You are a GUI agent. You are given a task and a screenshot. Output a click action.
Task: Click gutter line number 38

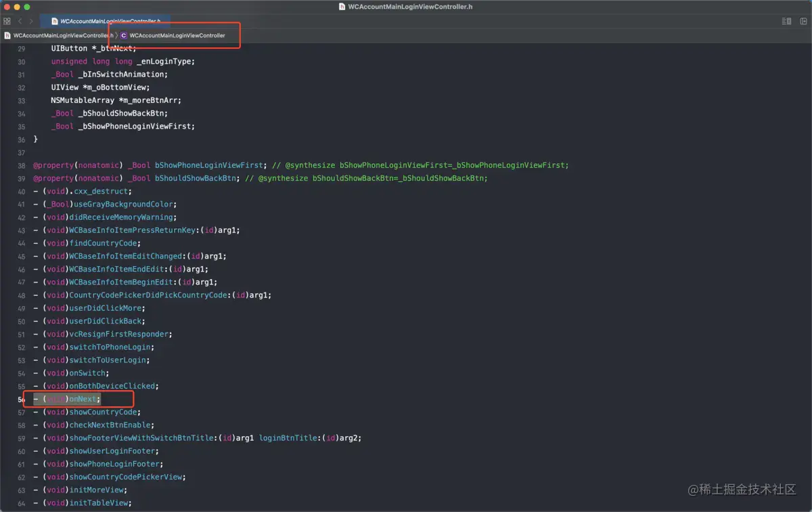tap(21, 165)
